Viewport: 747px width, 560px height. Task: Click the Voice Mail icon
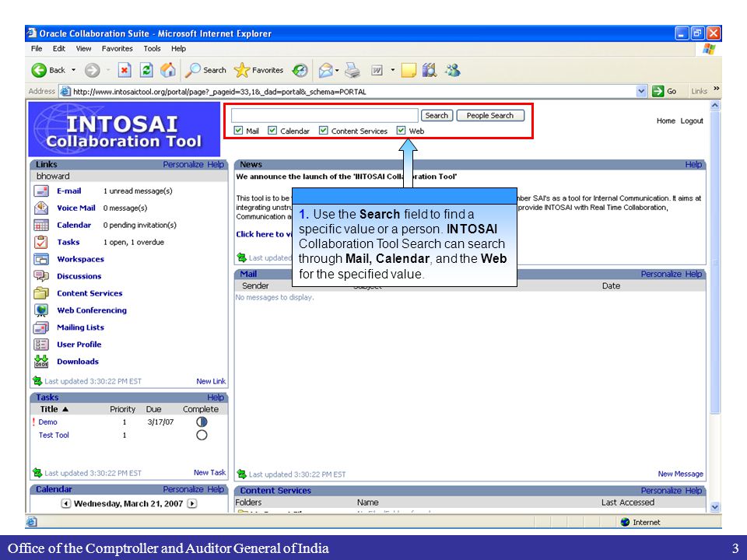pos(41,208)
